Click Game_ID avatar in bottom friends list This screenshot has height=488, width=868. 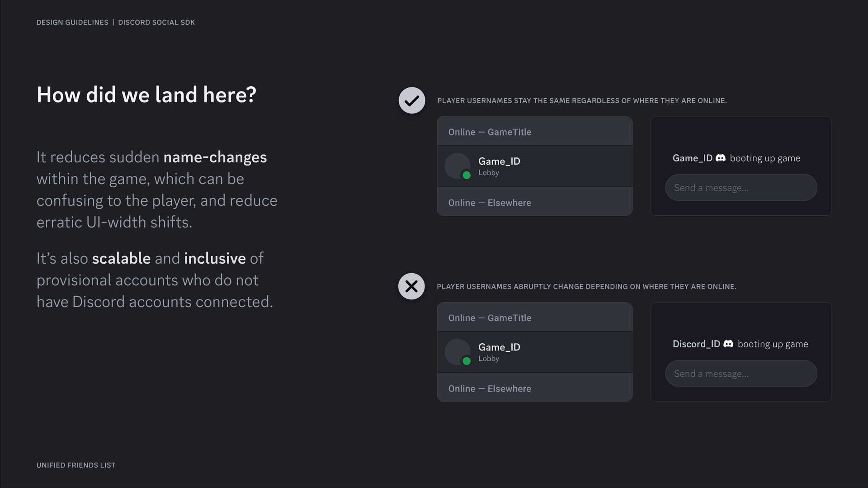point(457,351)
